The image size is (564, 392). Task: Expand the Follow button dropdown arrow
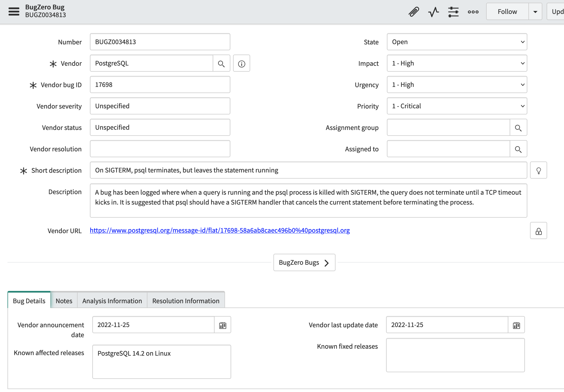(535, 12)
